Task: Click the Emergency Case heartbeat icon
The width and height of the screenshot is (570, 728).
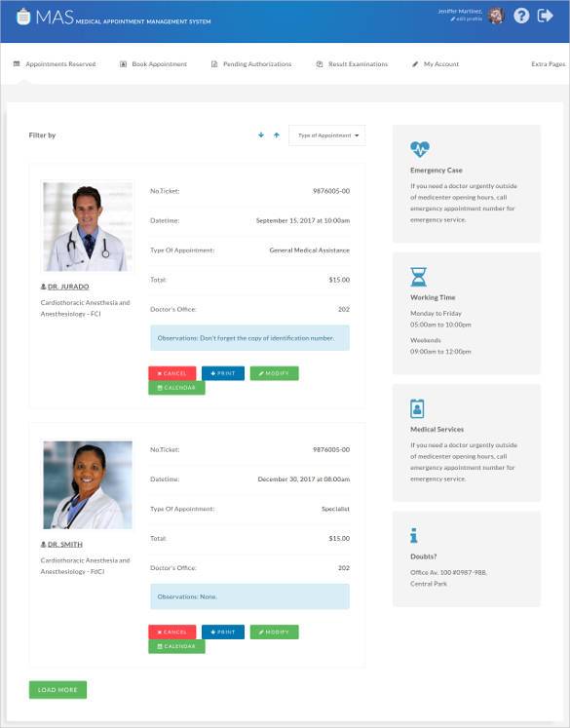Action: pos(420,149)
